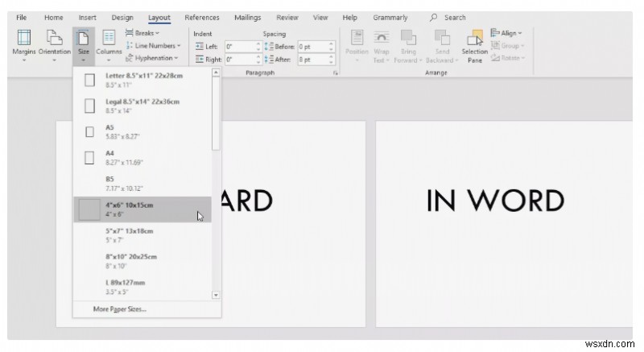Open Send Backward dropdown arrow

coord(456,60)
